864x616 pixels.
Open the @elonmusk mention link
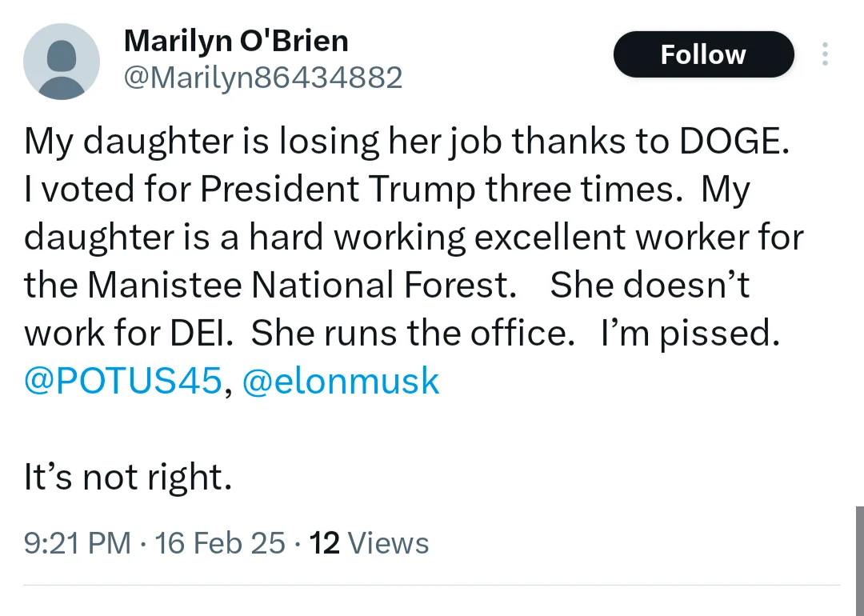click(x=341, y=381)
